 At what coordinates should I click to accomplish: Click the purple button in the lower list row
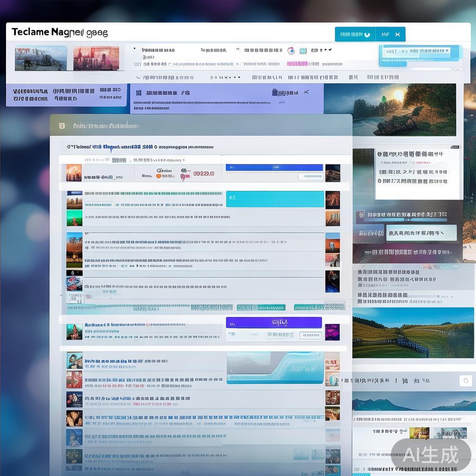click(x=274, y=322)
